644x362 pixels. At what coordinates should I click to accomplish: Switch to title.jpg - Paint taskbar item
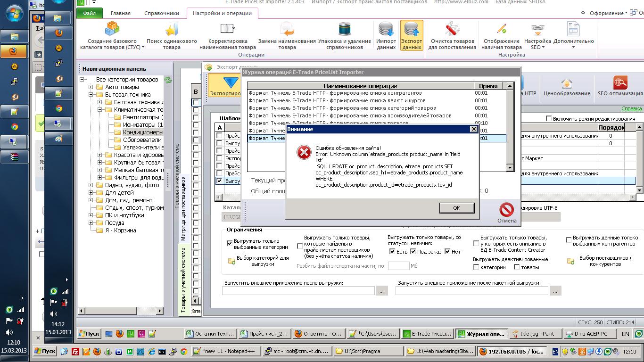click(x=536, y=334)
